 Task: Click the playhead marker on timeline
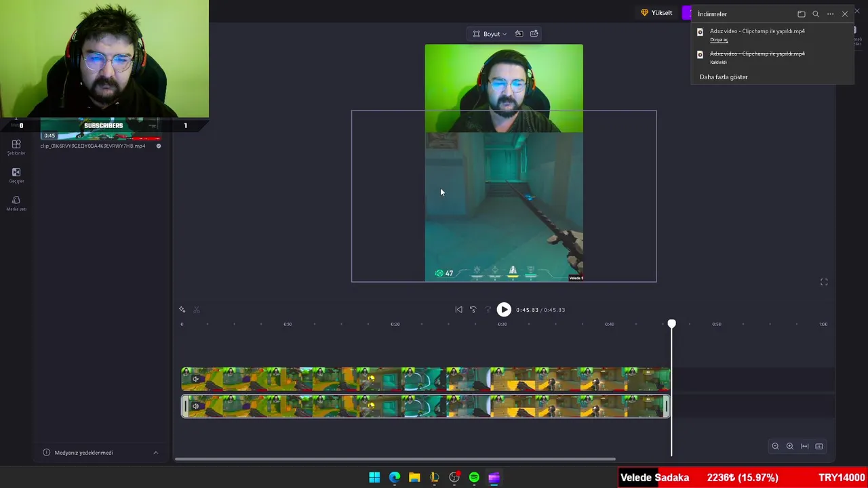pyautogui.click(x=671, y=324)
